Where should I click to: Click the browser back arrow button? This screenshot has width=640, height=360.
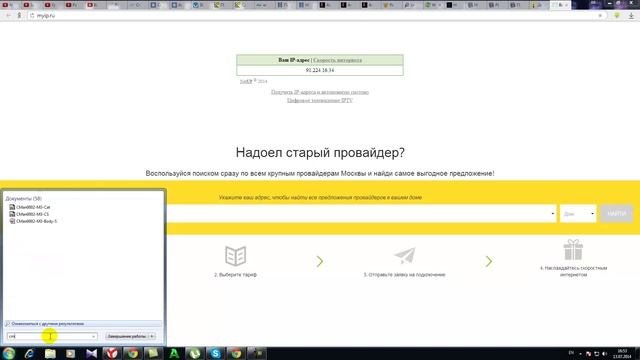click(x=8, y=16)
